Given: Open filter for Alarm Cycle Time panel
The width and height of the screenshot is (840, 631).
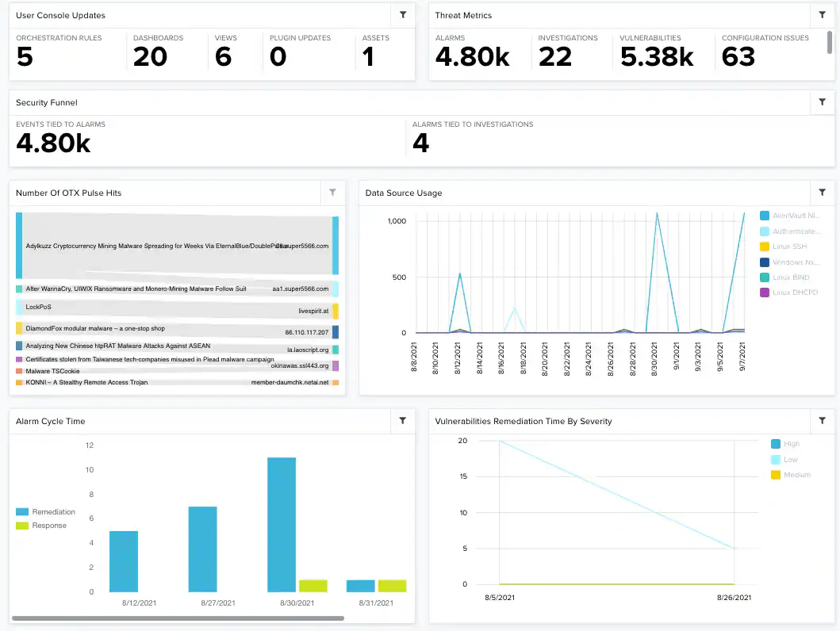Looking at the screenshot, I should pyautogui.click(x=403, y=421).
